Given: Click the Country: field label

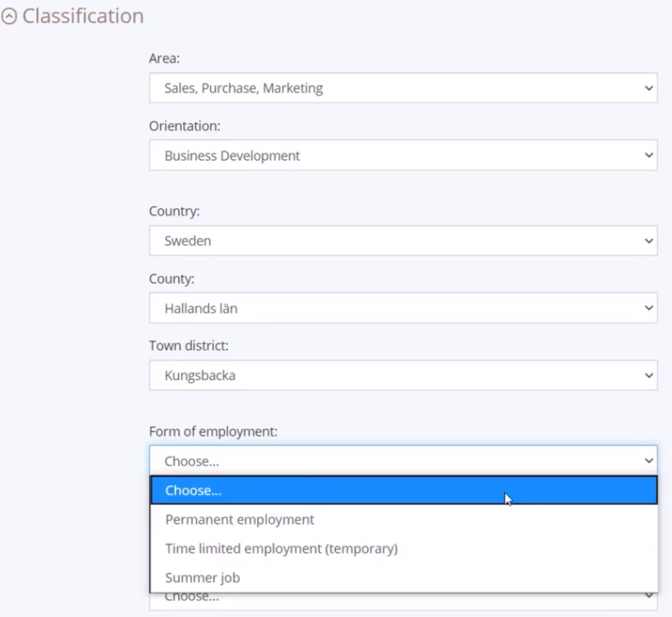Looking at the screenshot, I should coord(175,211).
